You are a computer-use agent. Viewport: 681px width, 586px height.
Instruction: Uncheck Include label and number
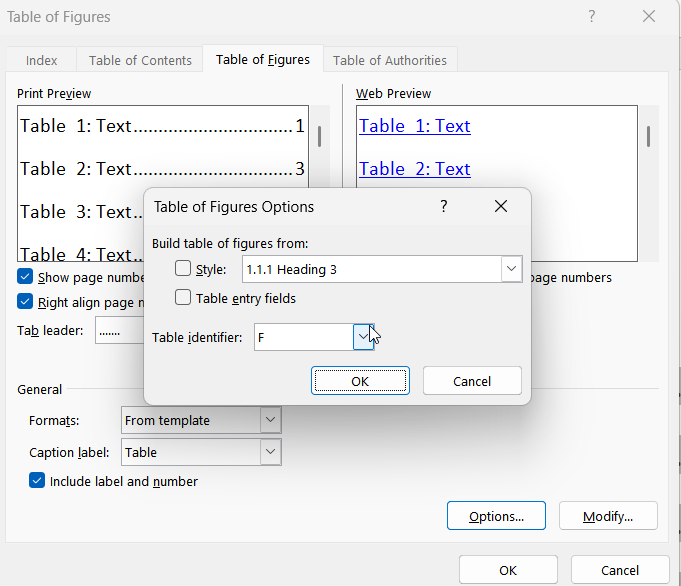click(37, 480)
